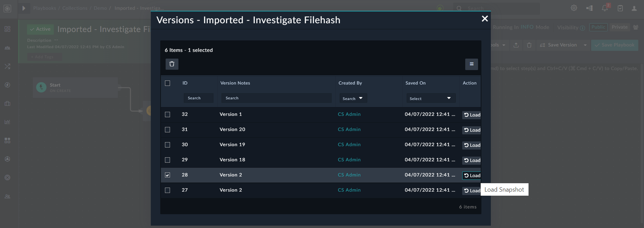
Task: Click Save Playbook button
Action: pos(614,45)
